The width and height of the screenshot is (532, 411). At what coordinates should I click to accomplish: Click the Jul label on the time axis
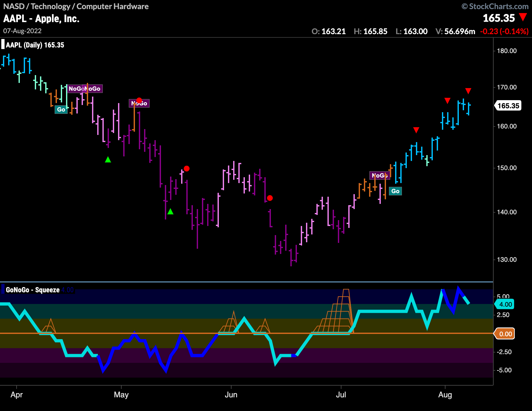[x=341, y=395]
